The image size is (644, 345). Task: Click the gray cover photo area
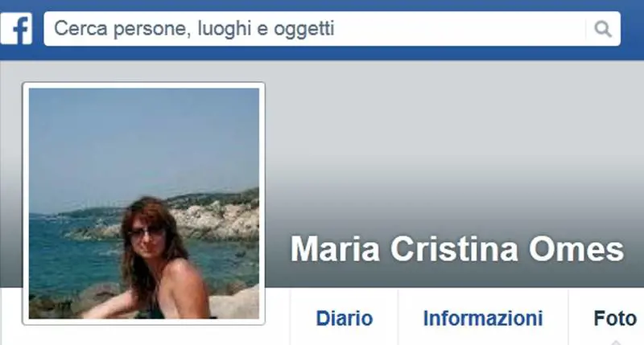click(x=452, y=144)
